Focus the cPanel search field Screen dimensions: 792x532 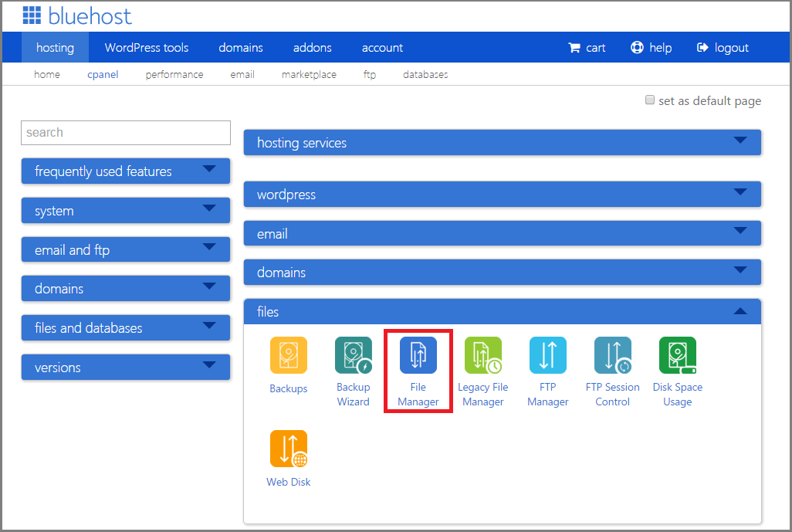tap(126, 132)
